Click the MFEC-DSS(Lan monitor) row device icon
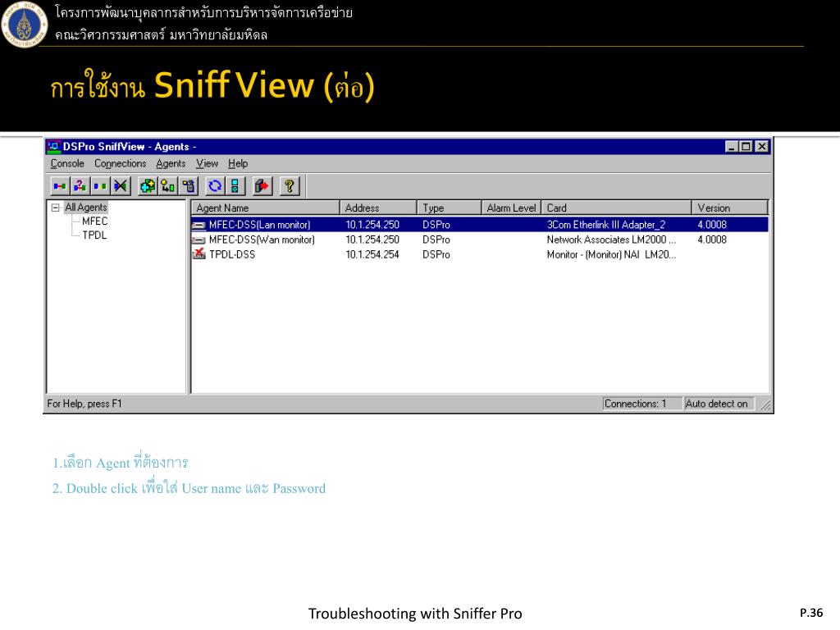The image size is (840, 630). tap(199, 225)
